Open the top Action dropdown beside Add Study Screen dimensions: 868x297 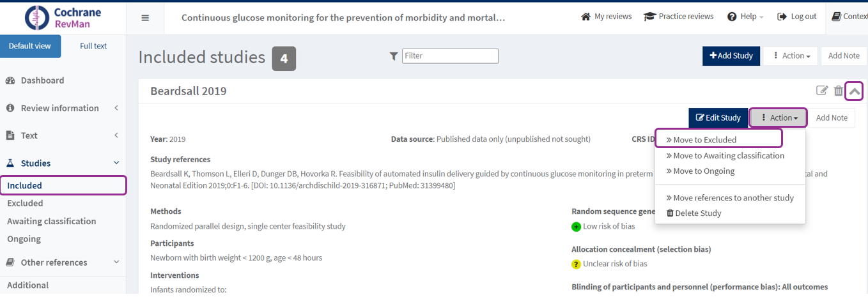click(791, 56)
